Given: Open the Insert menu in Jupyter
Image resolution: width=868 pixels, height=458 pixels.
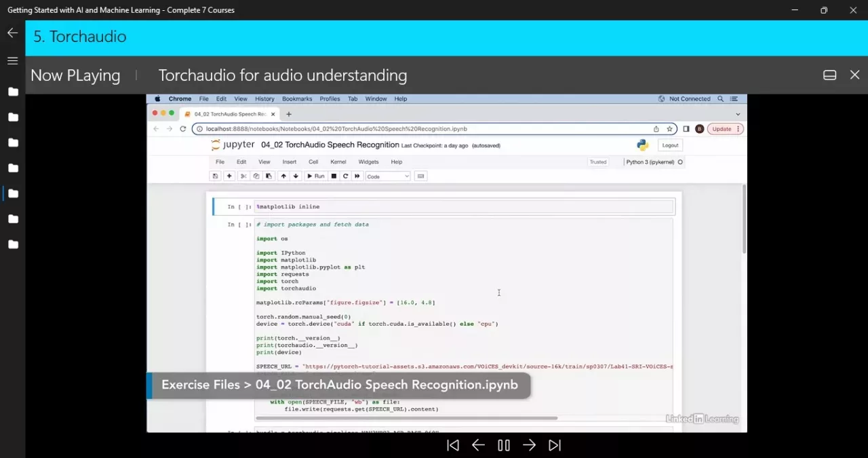Looking at the screenshot, I should pos(290,162).
